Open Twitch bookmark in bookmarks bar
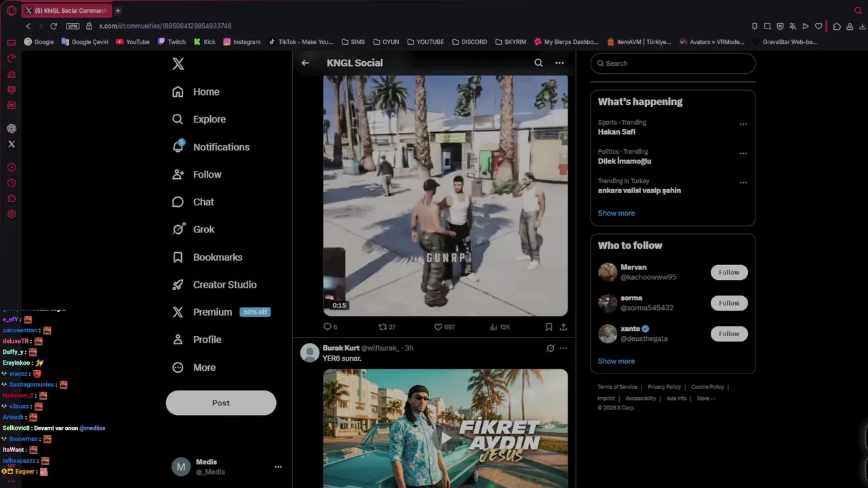Image resolution: width=868 pixels, height=488 pixels. 172,41
